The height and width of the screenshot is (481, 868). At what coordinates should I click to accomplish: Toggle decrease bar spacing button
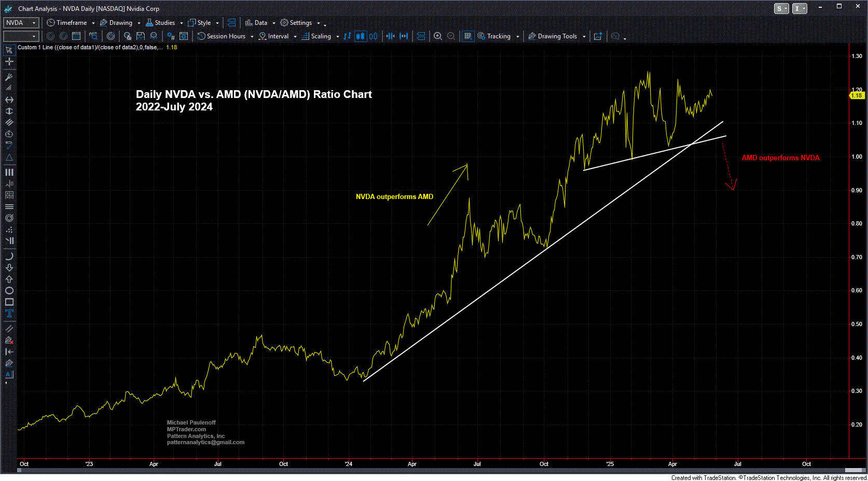coord(391,36)
